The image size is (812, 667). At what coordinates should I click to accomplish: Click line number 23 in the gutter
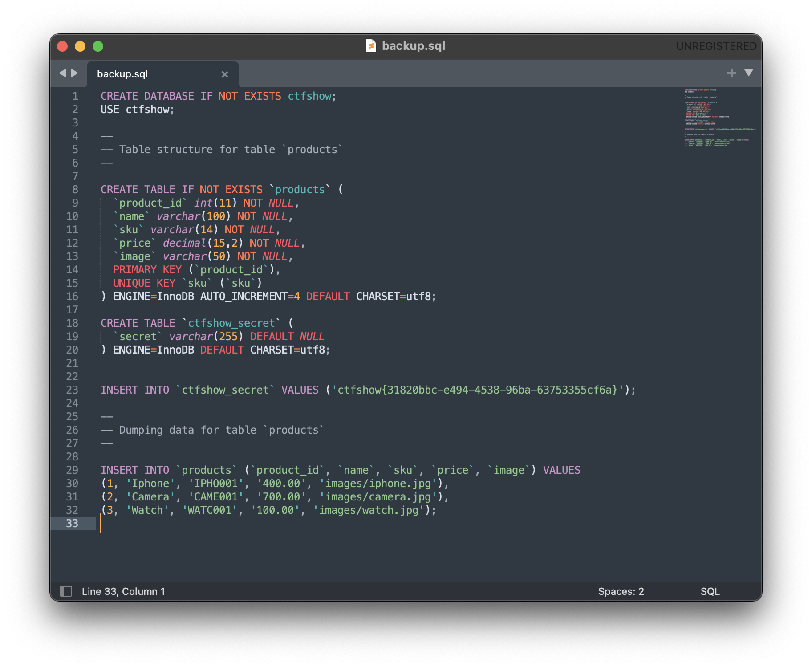(72, 390)
